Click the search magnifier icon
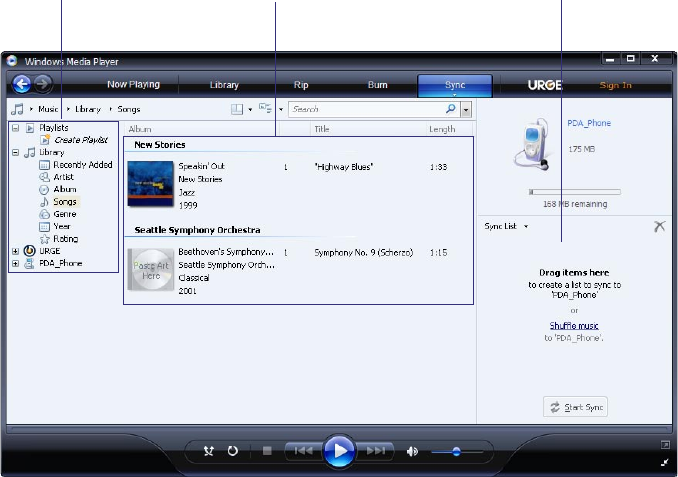The height and width of the screenshot is (477, 678). tap(451, 109)
